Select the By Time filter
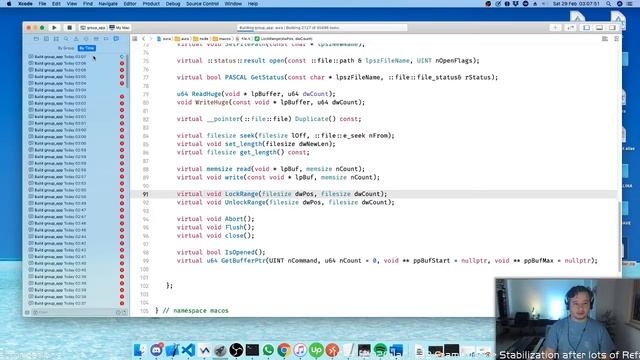640x360 pixels. [x=87, y=48]
